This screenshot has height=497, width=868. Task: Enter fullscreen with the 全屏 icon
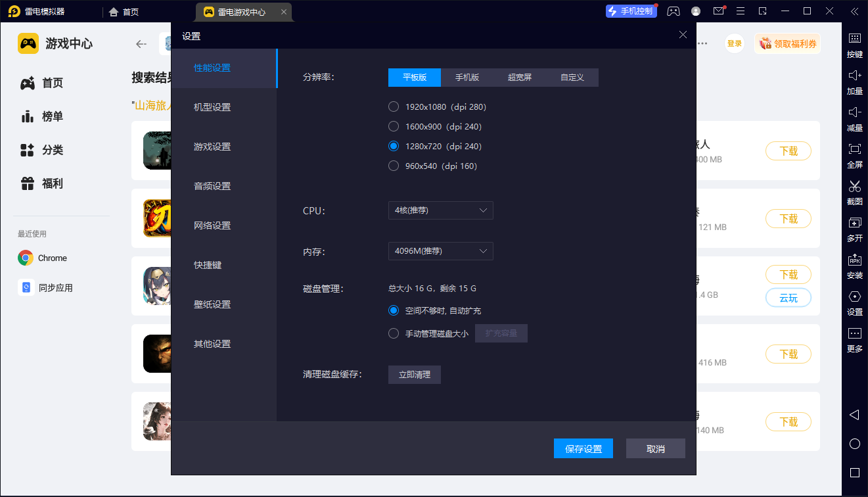(854, 154)
